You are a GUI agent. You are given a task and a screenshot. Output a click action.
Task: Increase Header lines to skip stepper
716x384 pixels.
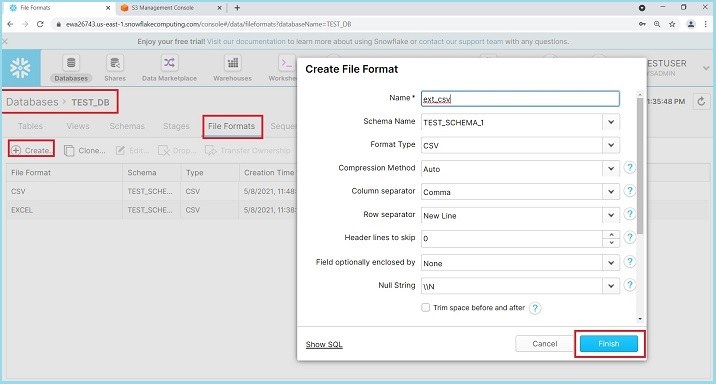click(611, 235)
